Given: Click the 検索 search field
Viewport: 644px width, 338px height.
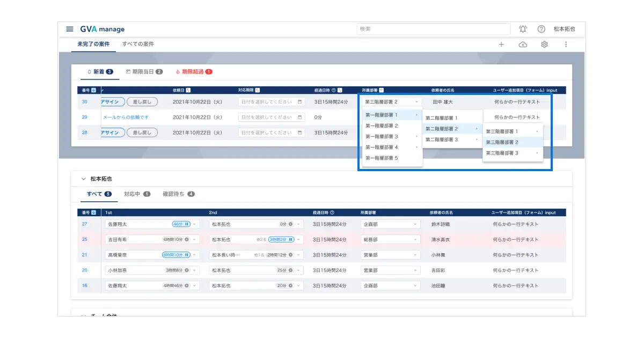Looking at the screenshot, I should (x=434, y=29).
